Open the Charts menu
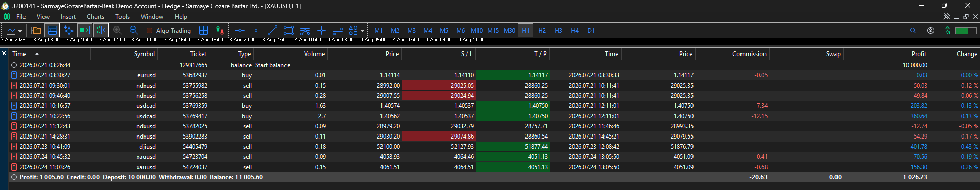 click(95, 17)
